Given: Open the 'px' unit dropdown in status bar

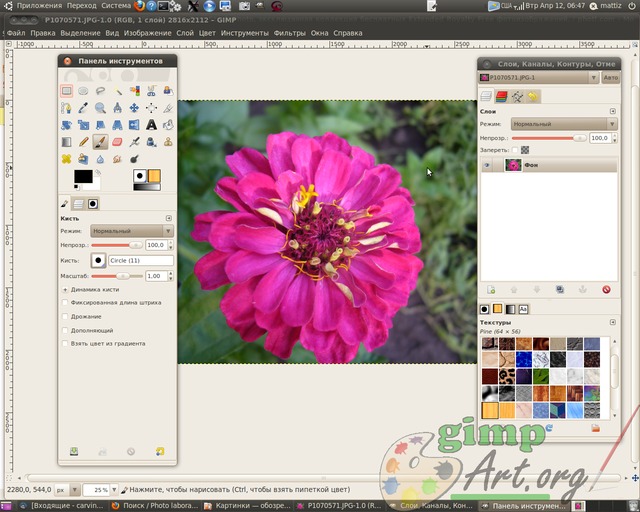Looking at the screenshot, I should pyautogui.click(x=67, y=490).
